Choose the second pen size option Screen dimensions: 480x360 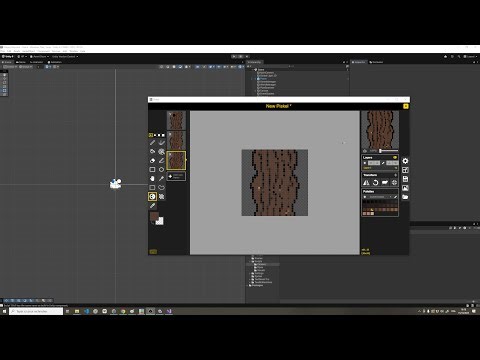155,135
